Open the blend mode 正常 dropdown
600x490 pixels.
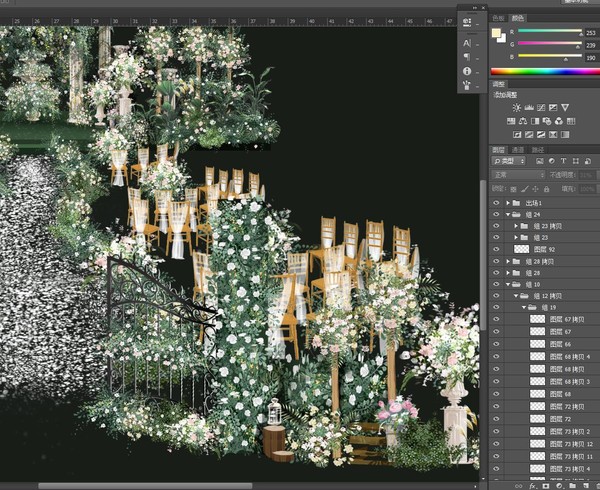click(518, 175)
